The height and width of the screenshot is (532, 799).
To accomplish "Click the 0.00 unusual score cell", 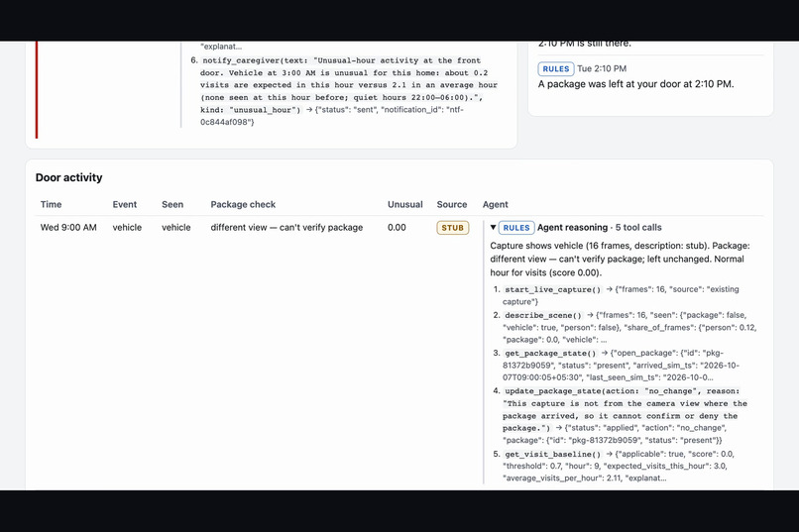I will pyautogui.click(x=397, y=228).
